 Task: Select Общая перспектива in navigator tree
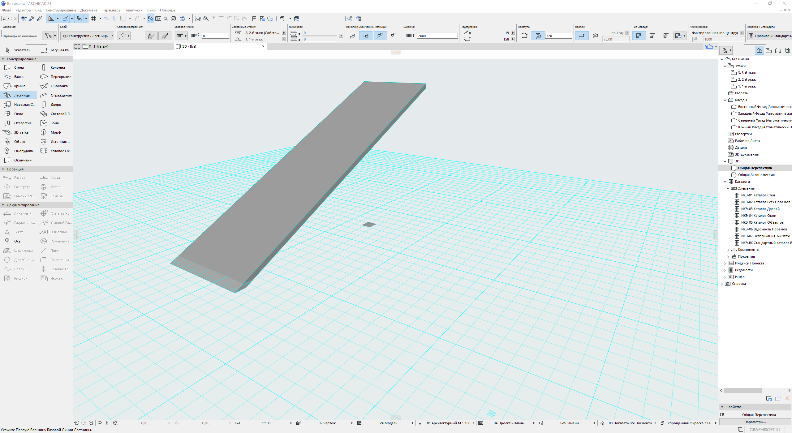pos(755,168)
